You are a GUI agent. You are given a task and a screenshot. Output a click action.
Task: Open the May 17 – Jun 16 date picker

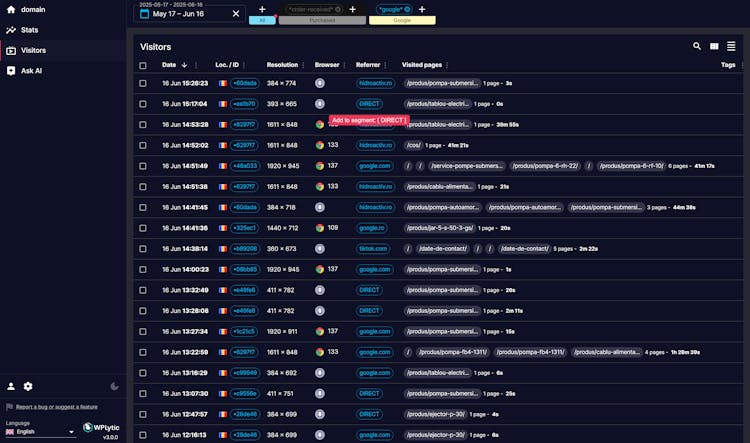(x=189, y=14)
